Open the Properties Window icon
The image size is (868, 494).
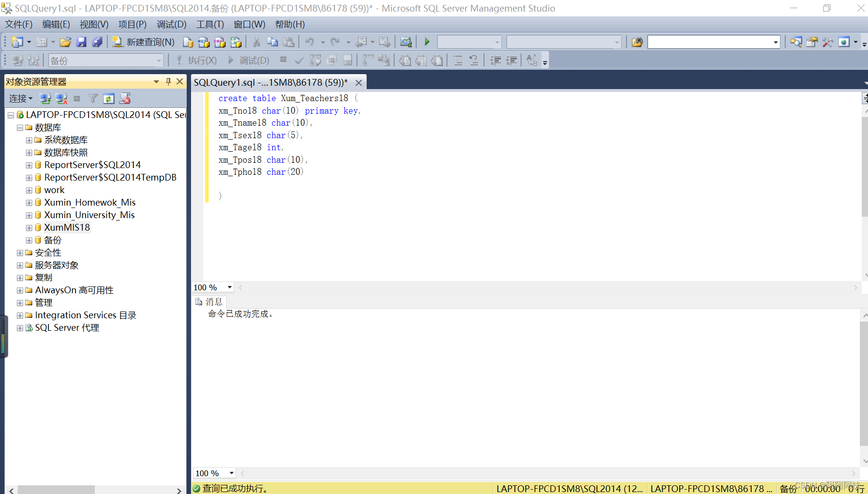pyautogui.click(x=812, y=42)
